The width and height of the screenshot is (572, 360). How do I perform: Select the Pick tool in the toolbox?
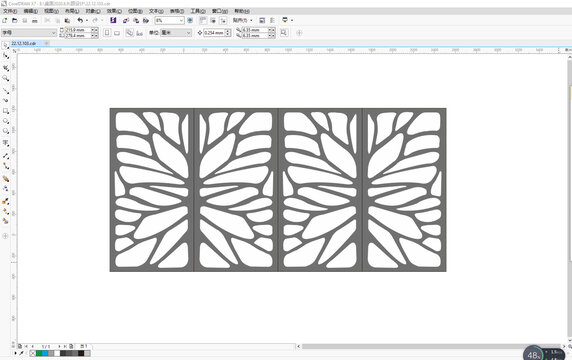[5, 46]
